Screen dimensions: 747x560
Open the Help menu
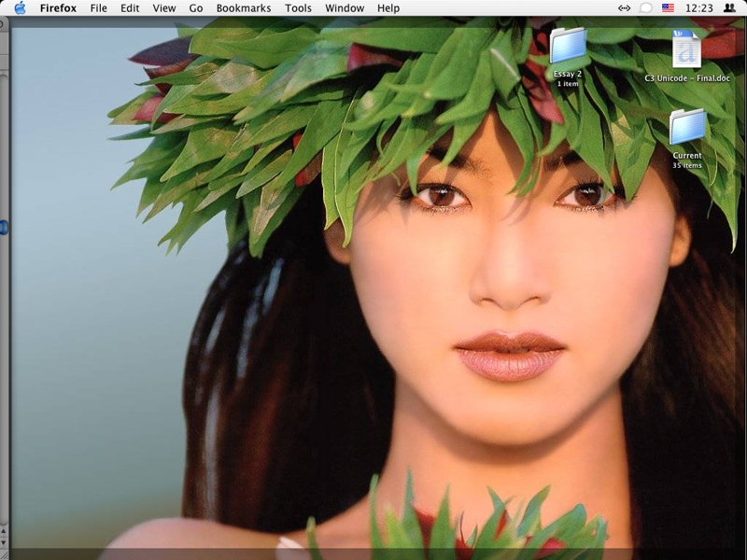(388, 8)
